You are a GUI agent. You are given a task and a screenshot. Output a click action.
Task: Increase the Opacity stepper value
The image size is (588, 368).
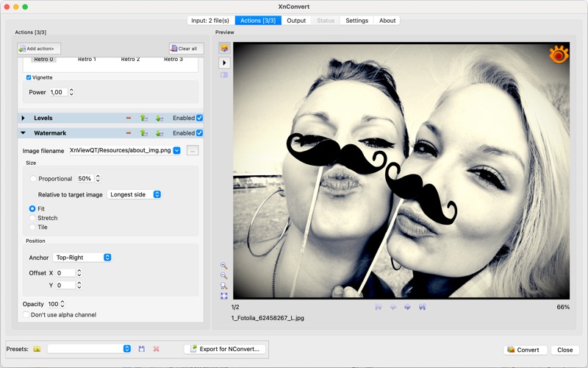[x=63, y=302]
